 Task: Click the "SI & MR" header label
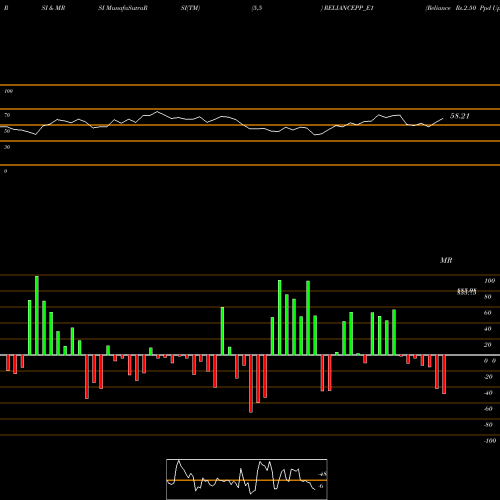click(x=53, y=8)
